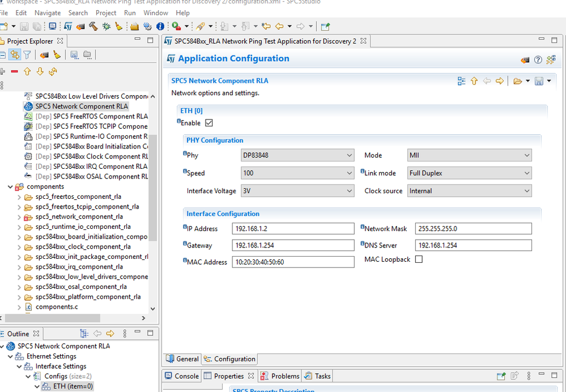The width and height of the screenshot is (566, 392).
Task: Select SPC5 Network Component RLA tree item
Action: point(82,106)
